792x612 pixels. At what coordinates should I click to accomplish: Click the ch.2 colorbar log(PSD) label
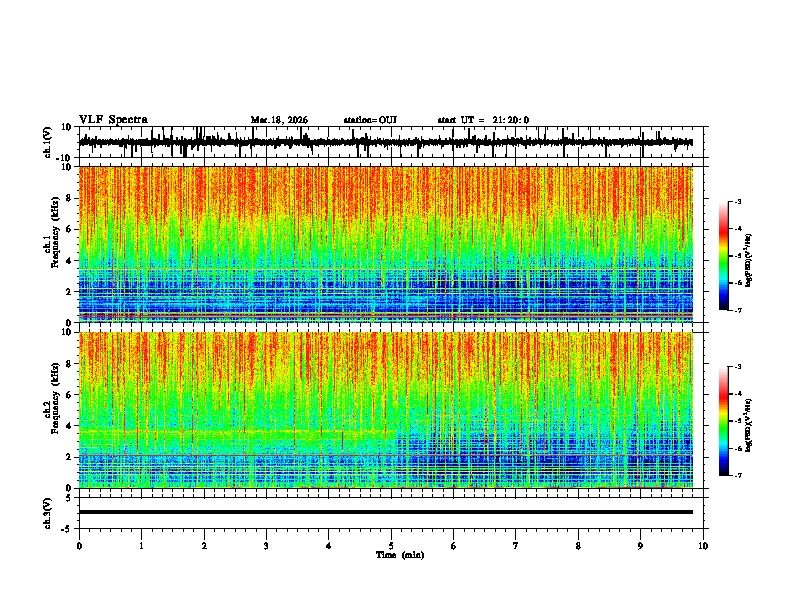(x=748, y=425)
